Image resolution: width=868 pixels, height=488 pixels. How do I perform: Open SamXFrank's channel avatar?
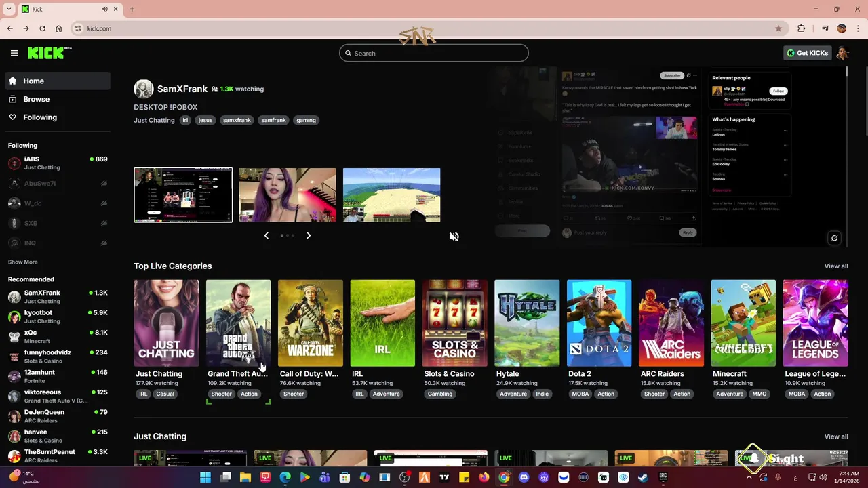[x=143, y=89]
